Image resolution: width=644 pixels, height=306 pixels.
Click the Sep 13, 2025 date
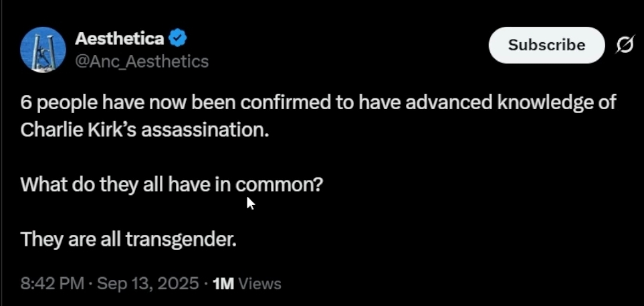(148, 283)
